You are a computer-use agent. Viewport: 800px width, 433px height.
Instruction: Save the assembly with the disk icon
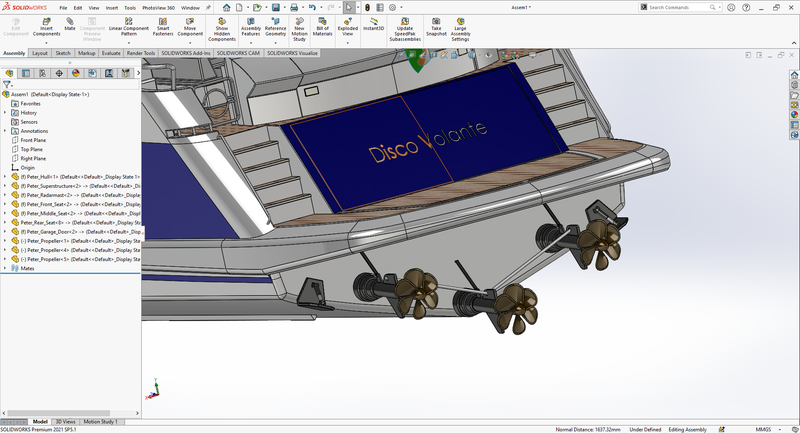click(276, 7)
